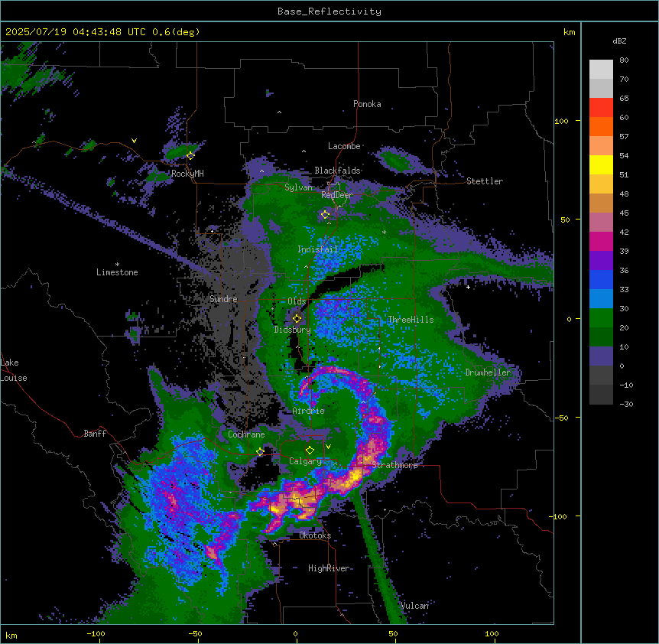
Task: Click the dBZ legend heading
Action: pyautogui.click(x=619, y=41)
